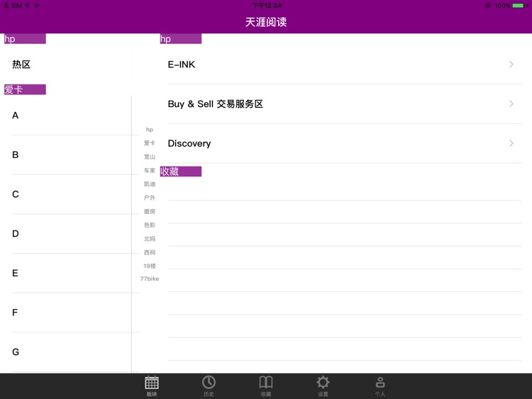This screenshot has width=532, height=399.
Task: Jump to 凯迪 in the section index
Action: coord(150,184)
